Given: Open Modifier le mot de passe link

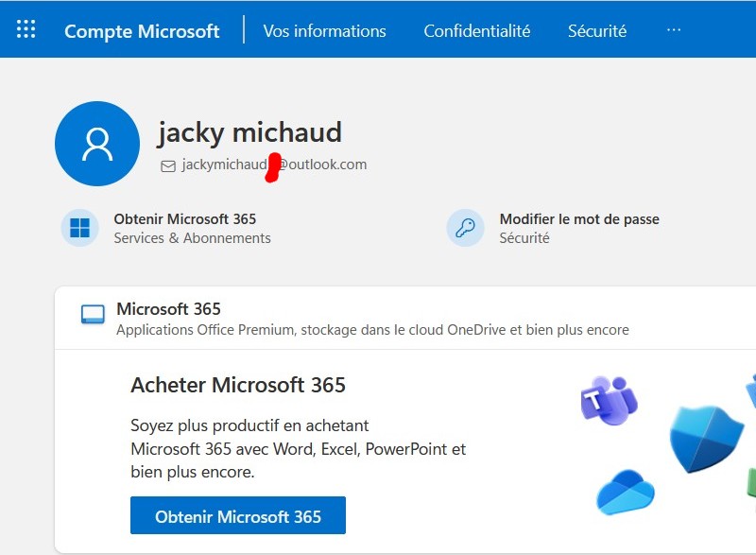Looking at the screenshot, I should pyautogui.click(x=578, y=219).
